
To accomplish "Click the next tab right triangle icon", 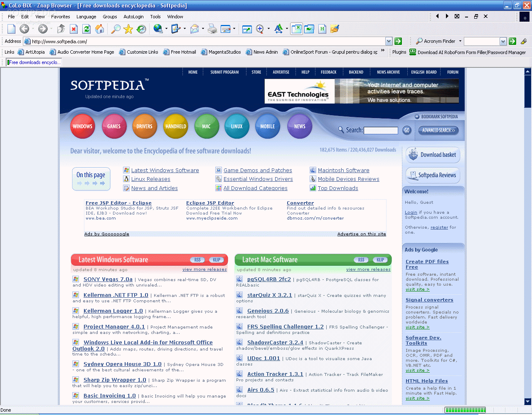I will (447, 16).
